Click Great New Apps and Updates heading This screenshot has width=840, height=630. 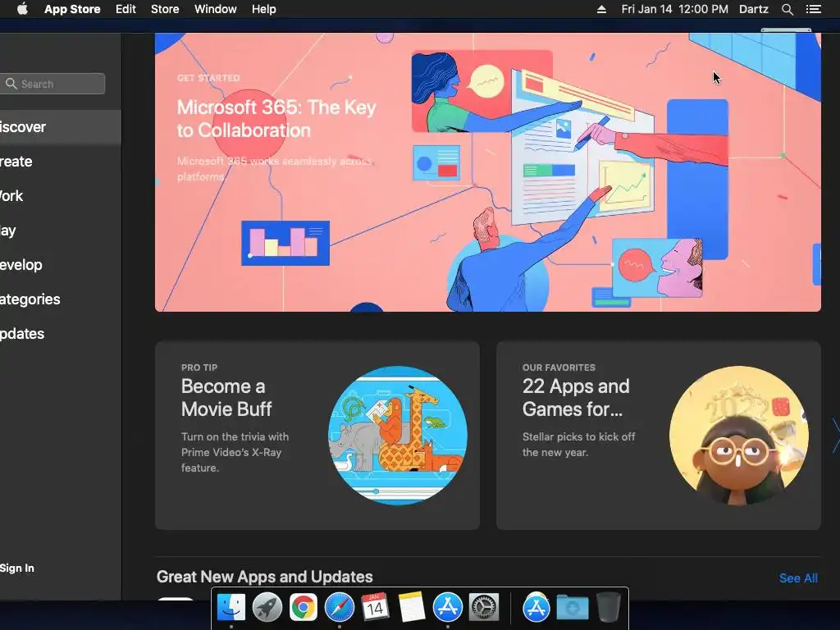265,577
